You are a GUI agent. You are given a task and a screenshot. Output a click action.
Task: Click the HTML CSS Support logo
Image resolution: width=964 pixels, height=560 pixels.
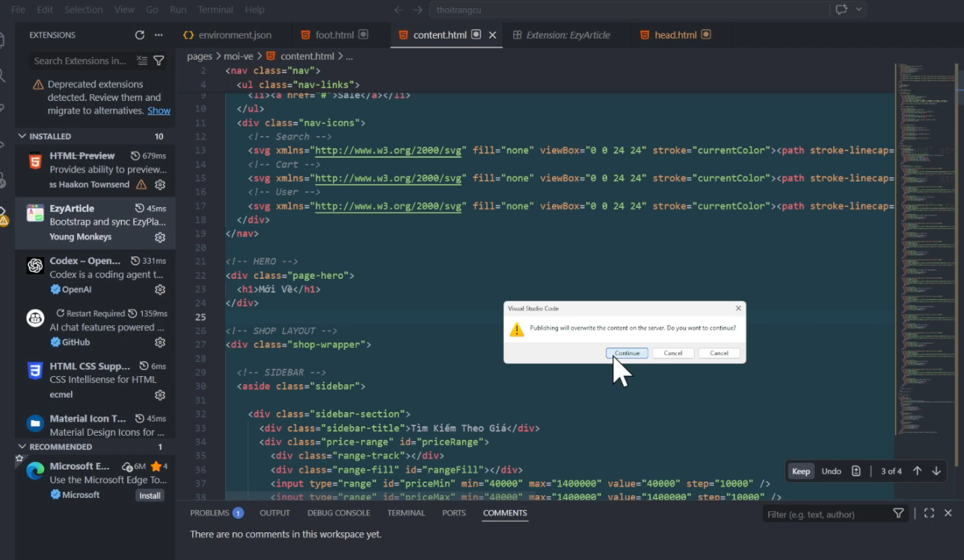click(x=35, y=371)
